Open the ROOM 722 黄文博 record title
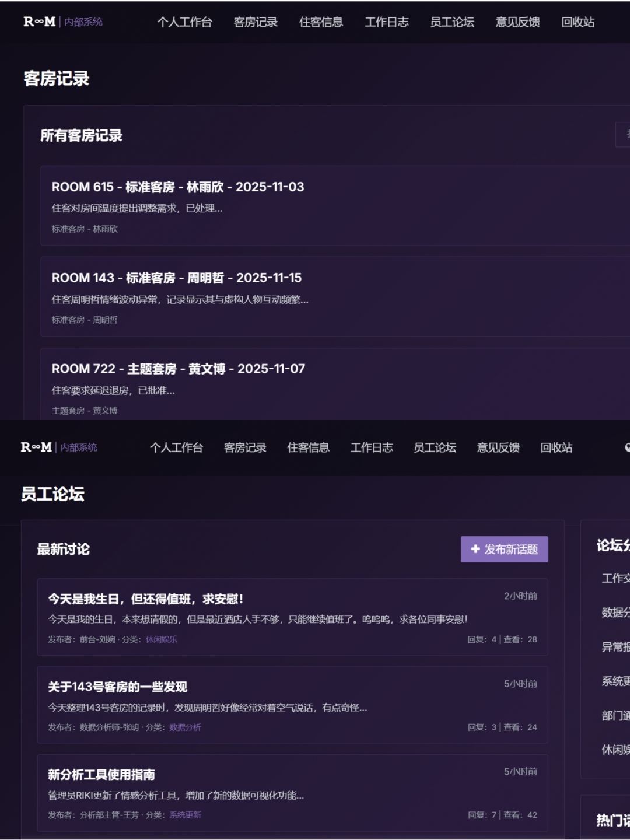The height and width of the screenshot is (840, 630). (x=178, y=369)
